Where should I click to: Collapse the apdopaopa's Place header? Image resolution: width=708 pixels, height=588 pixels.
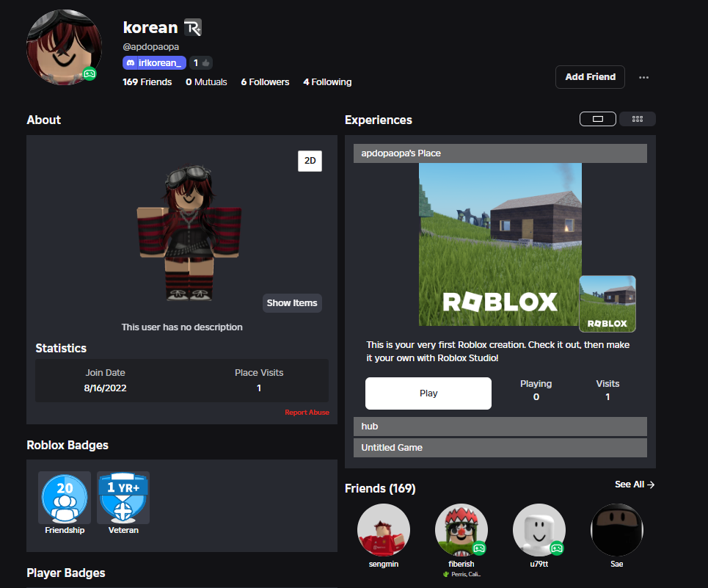coord(500,153)
